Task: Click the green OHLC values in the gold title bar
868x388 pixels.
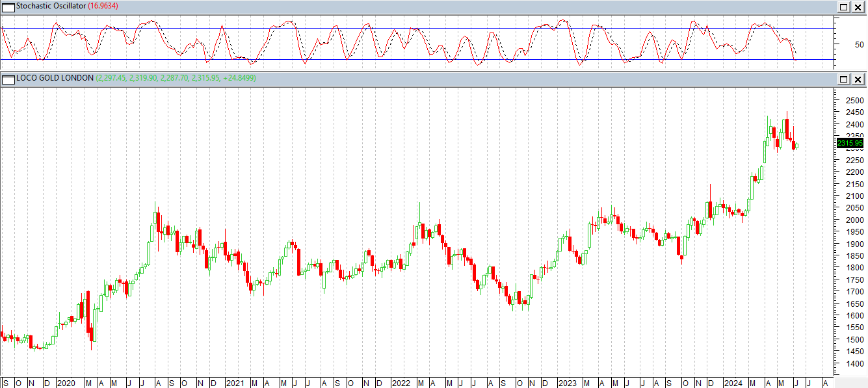Action: [x=176, y=78]
